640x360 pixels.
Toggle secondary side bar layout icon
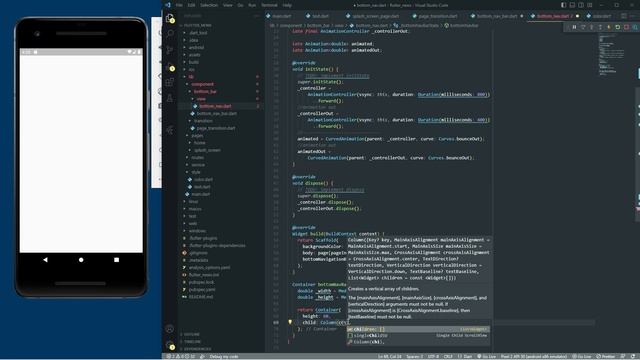coord(581,5)
